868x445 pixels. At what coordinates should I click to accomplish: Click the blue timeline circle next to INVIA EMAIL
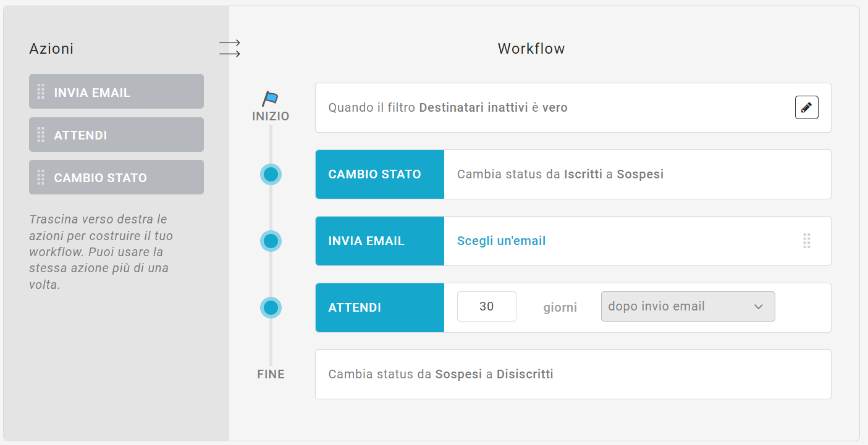(x=271, y=241)
